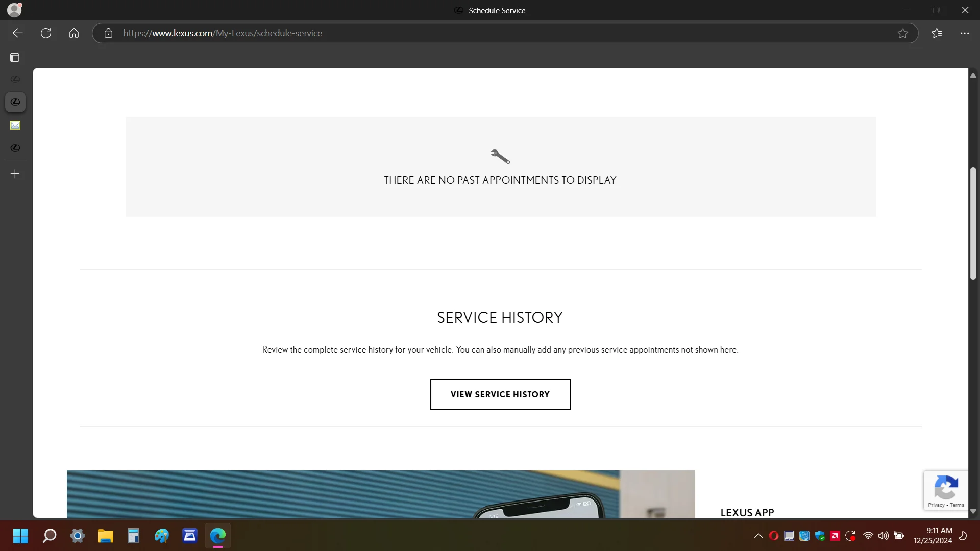Open Windows Security tray icon

click(820, 536)
